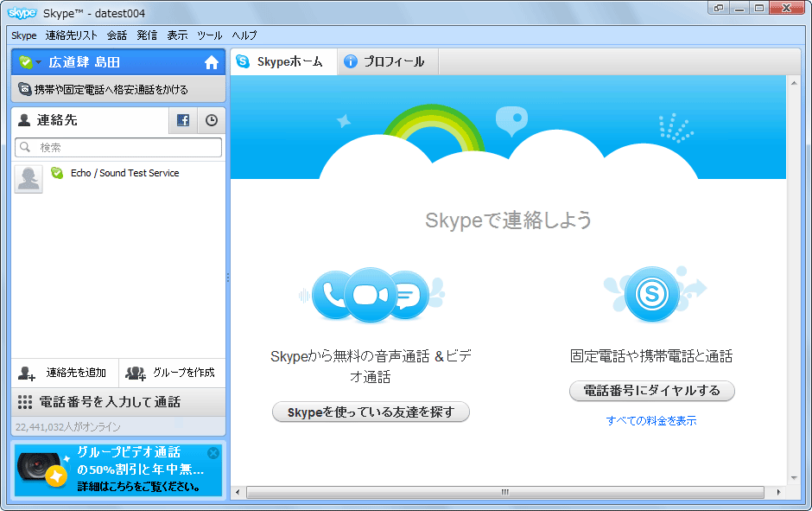
Task: Click the vertical scrollbar down arrow
Action: pyautogui.click(x=794, y=478)
